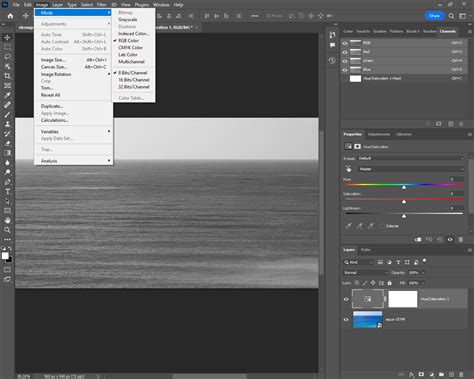
Task: Toggle visibility of the Green channel
Action: (x=345, y=61)
